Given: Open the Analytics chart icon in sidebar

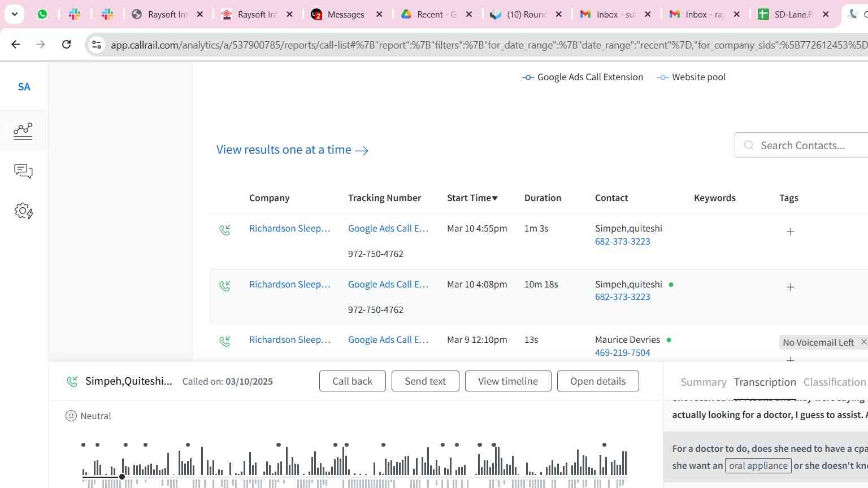Looking at the screenshot, I should pyautogui.click(x=23, y=131).
